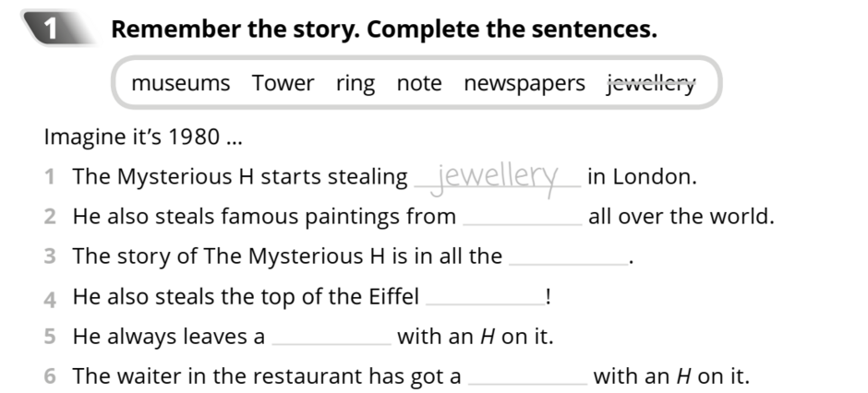
Task: Click the text 'Imagine it's 1980 ...'
Action: tap(143, 137)
